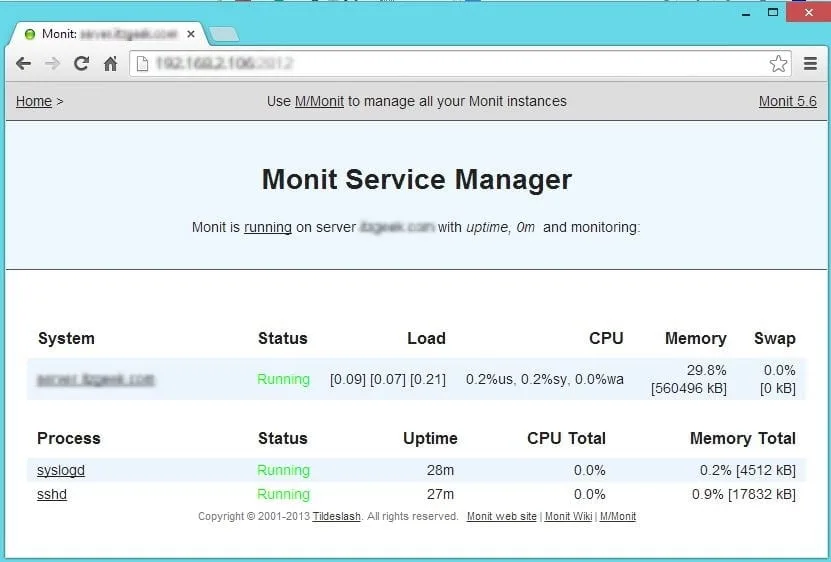Click the load values [0.09] [0.07] [0.21]
831x562 pixels.
388,380
